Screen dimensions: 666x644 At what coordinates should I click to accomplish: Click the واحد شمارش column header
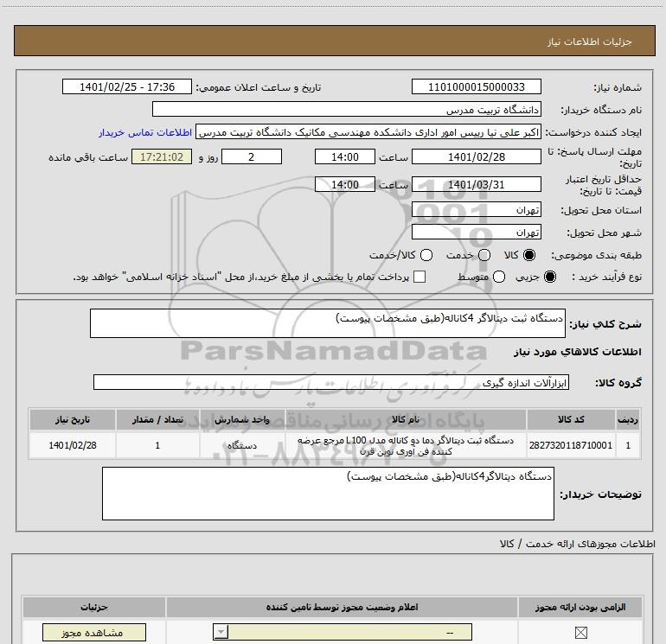tap(242, 419)
